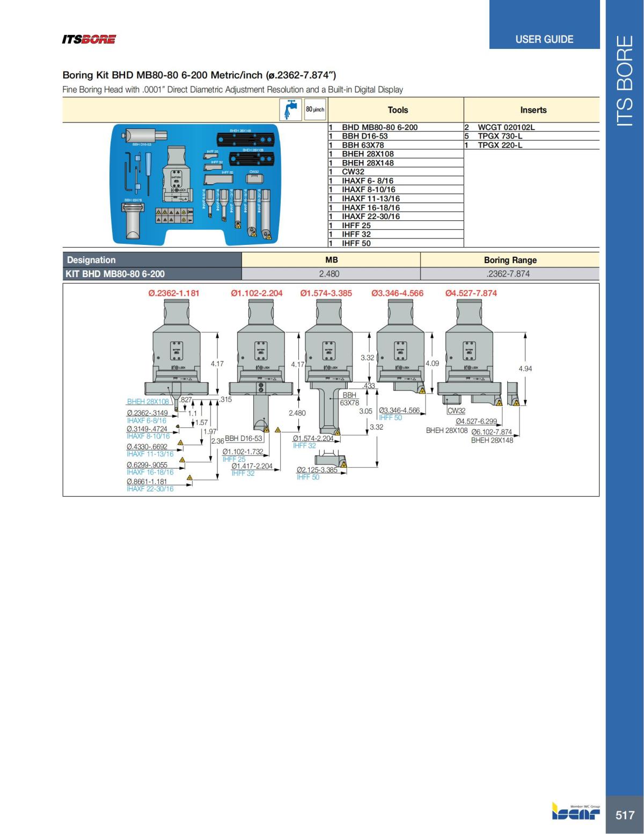The width and height of the screenshot is (644, 834).
Task: Click the 'BBH 63X78' tools row
Action: click(x=396, y=145)
